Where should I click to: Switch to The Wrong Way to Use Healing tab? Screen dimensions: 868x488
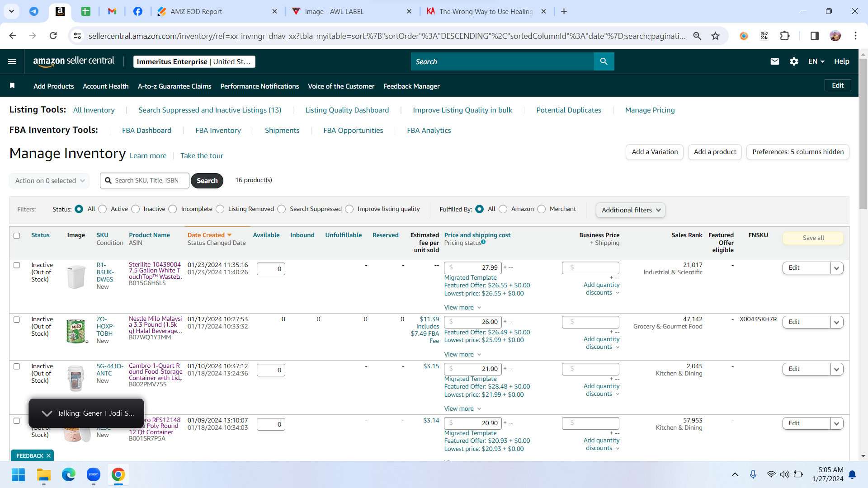[x=486, y=11]
